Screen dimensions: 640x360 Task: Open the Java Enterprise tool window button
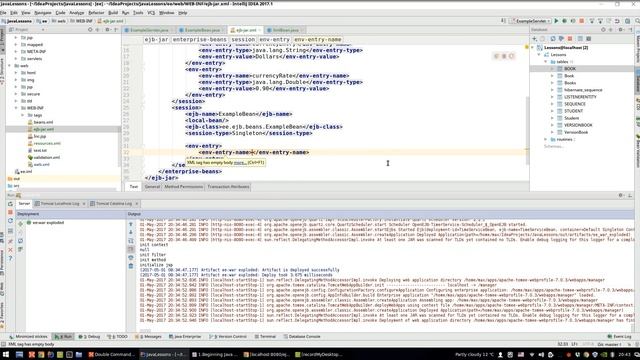pyautogui.click(x=185, y=337)
